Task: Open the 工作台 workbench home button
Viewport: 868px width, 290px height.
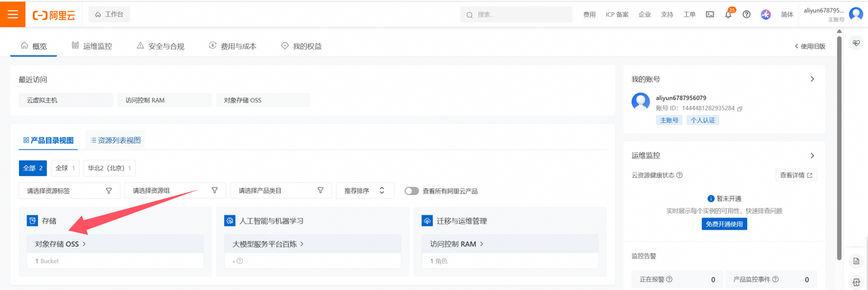Action: click(x=109, y=14)
